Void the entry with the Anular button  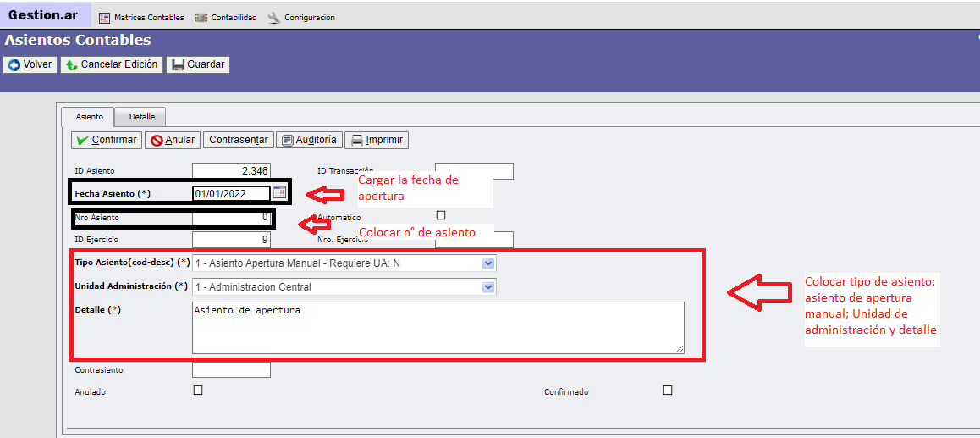[172, 140]
